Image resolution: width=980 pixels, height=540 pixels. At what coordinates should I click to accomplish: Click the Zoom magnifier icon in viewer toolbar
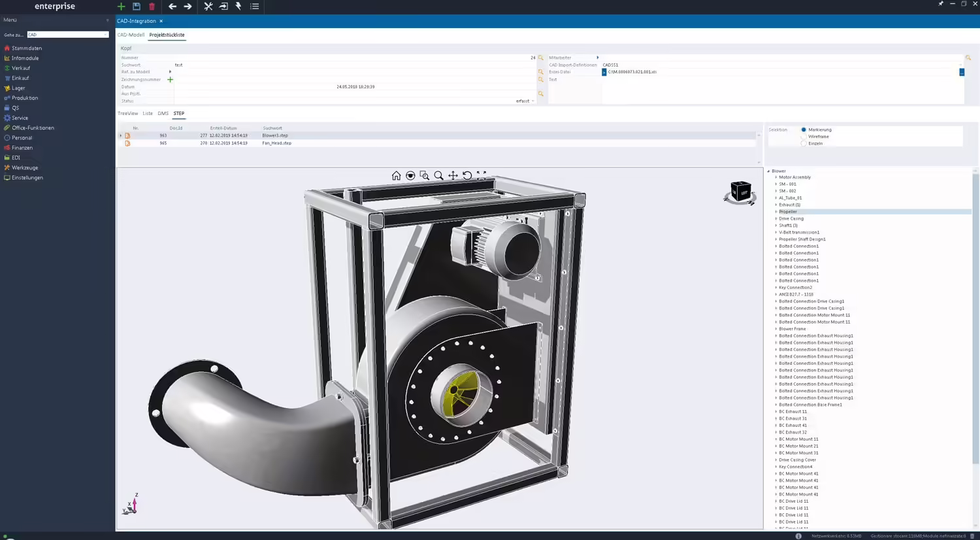[x=438, y=175]
